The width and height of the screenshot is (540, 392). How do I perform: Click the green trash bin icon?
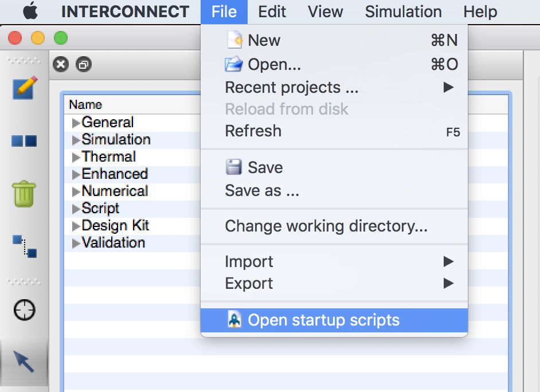tap(24, 193)
